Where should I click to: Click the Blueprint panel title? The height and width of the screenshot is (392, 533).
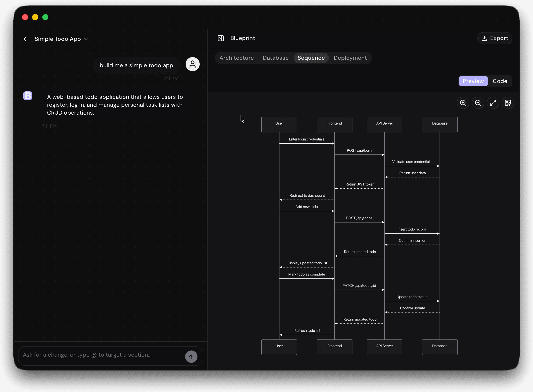[x=243, y=38]
